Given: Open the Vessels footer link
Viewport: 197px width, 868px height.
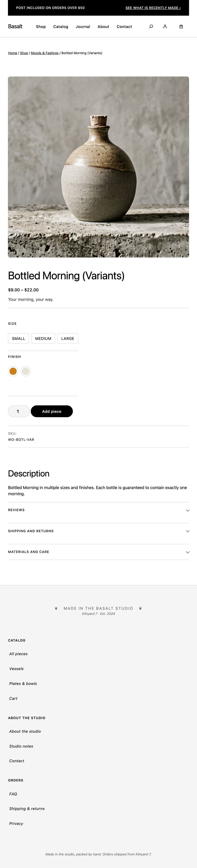Looking at the screenshot, I should 16,669.
